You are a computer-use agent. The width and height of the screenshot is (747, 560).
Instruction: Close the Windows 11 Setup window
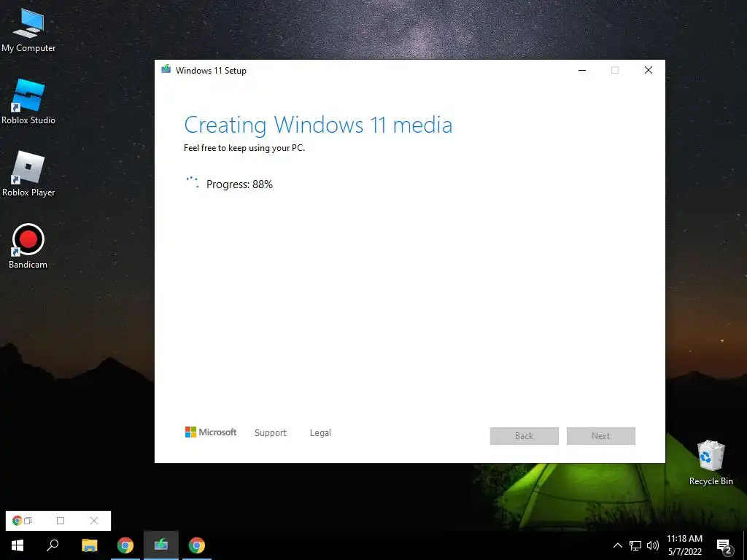click(649, 70)
